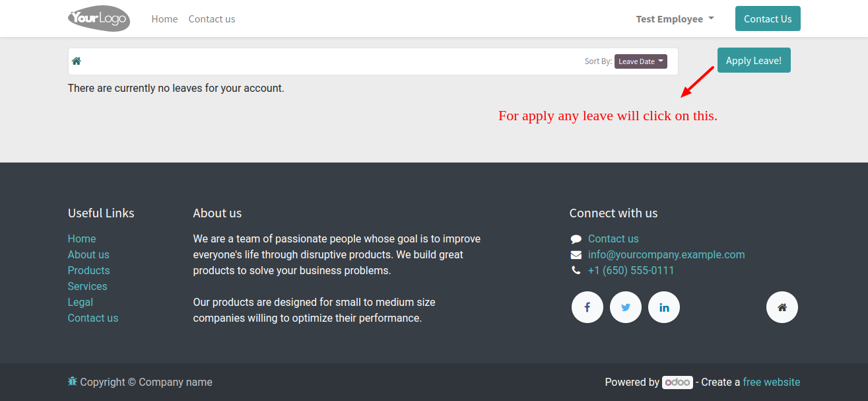Select Home in the top navigation
The height and width of the screenshot is (401, 868).
[x=164, y=19]
